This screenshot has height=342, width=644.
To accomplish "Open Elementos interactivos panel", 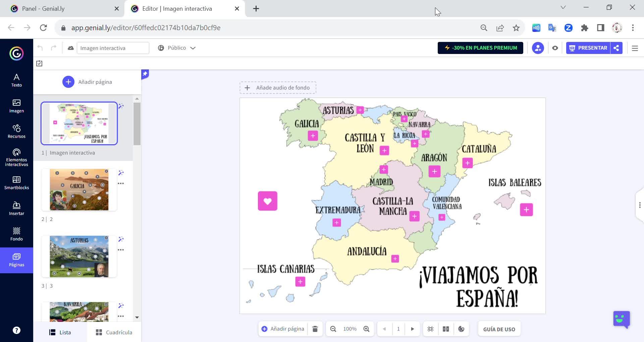I will pyautogui.click(x=16, y=158).
